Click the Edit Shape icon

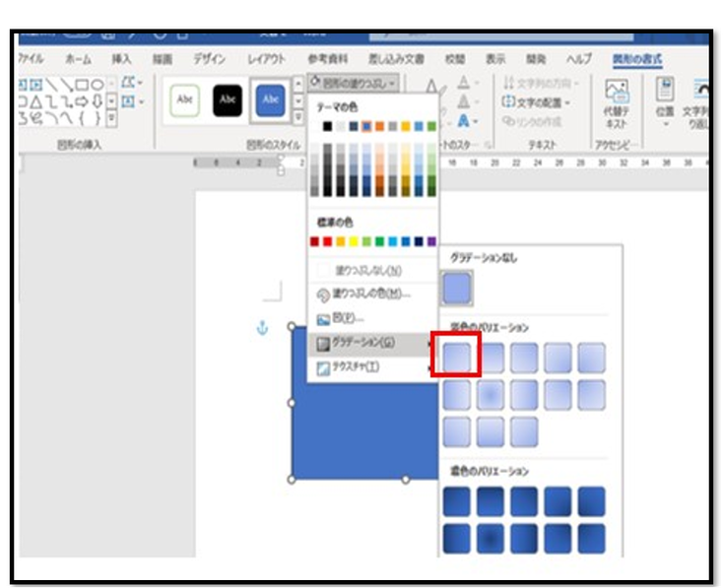[x=127, y=84]
